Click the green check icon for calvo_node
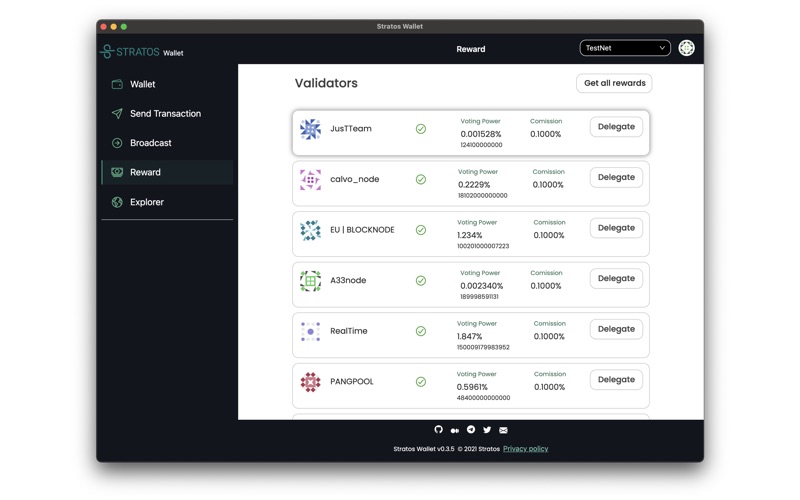800x500 pixels. pyautogui.click(x=420, y=180)
